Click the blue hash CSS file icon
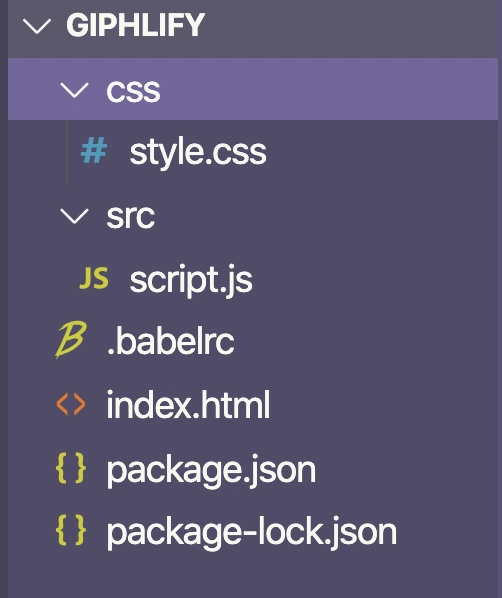Screen dimensions: 502x598 coord(94,151)
